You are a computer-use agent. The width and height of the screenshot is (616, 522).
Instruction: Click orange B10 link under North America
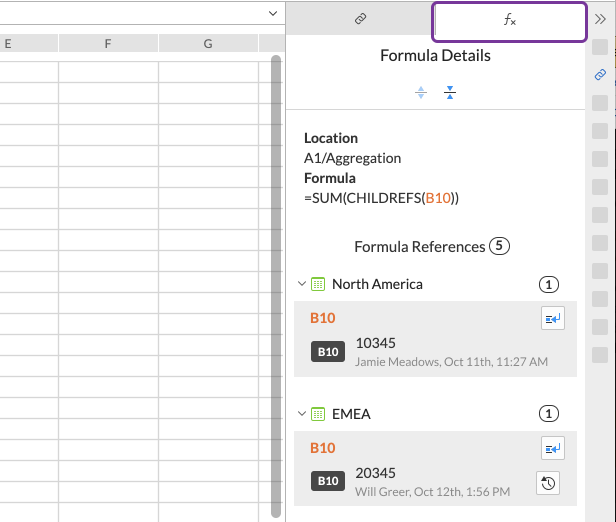(322, 318)
